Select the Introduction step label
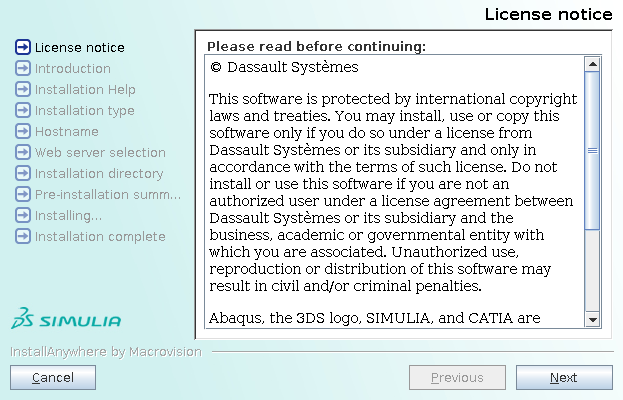This screenshot has height=400, width=623. coord(73,68)
